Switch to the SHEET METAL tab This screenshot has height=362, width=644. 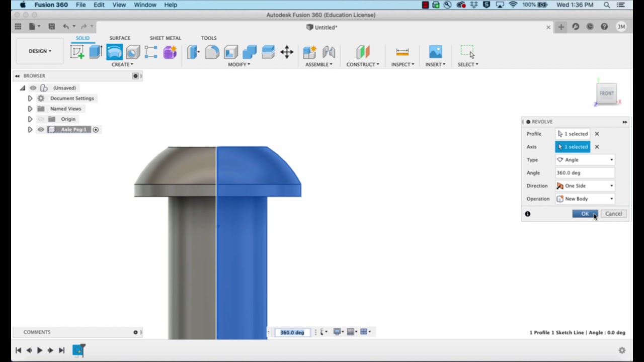pyautogui.click(x=165, y=38)
